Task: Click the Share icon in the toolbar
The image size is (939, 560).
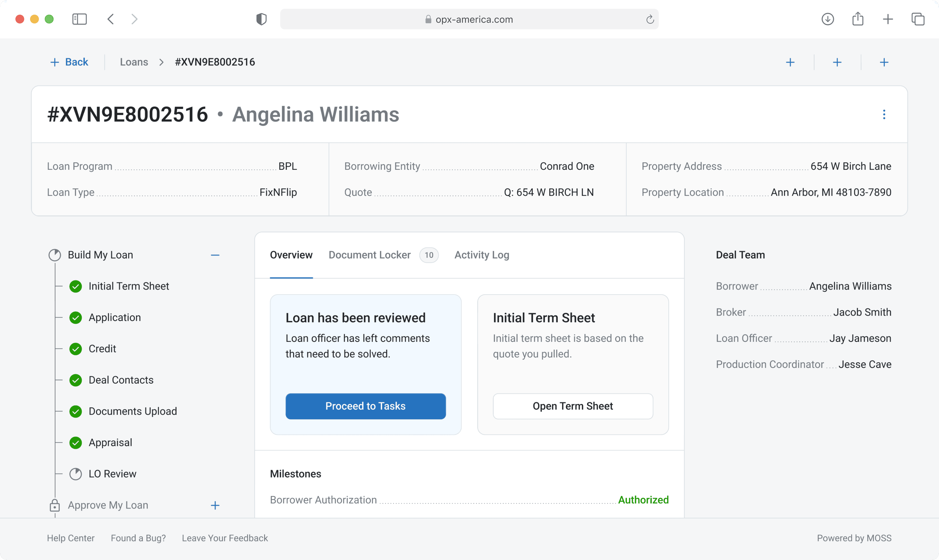Action: (x=857, y=19)
